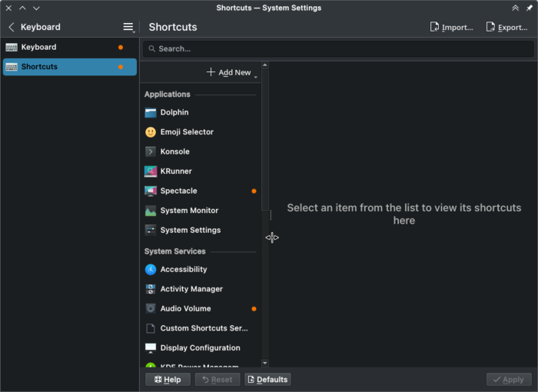Click the Import button

(451, 27)
